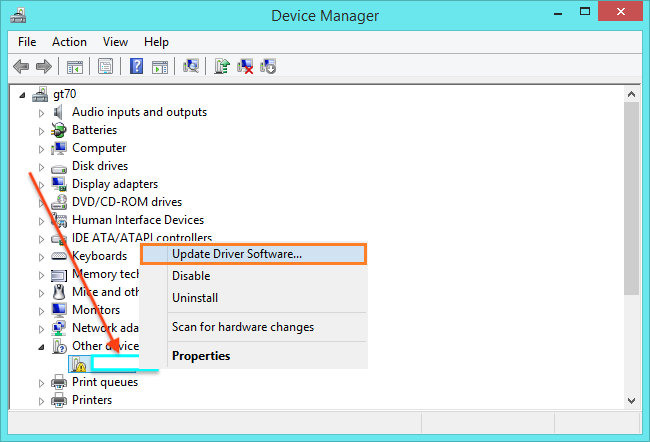The width and height of the screenshot is (650, 442).
Task: Click the Back arrow toolbar icon
Action: [x=21, y=66]
